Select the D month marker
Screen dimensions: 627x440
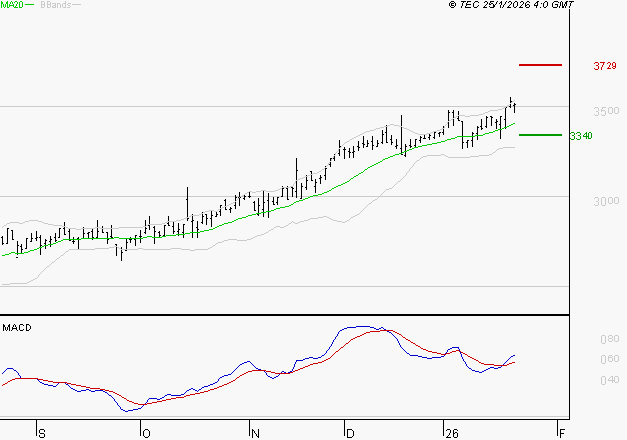pos(349,433)
